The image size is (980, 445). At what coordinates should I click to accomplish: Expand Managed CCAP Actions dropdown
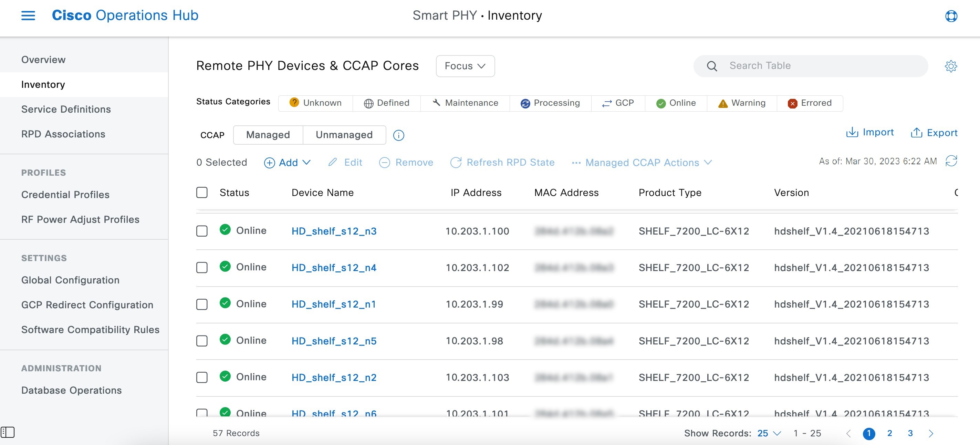click(x=642, y=163)
